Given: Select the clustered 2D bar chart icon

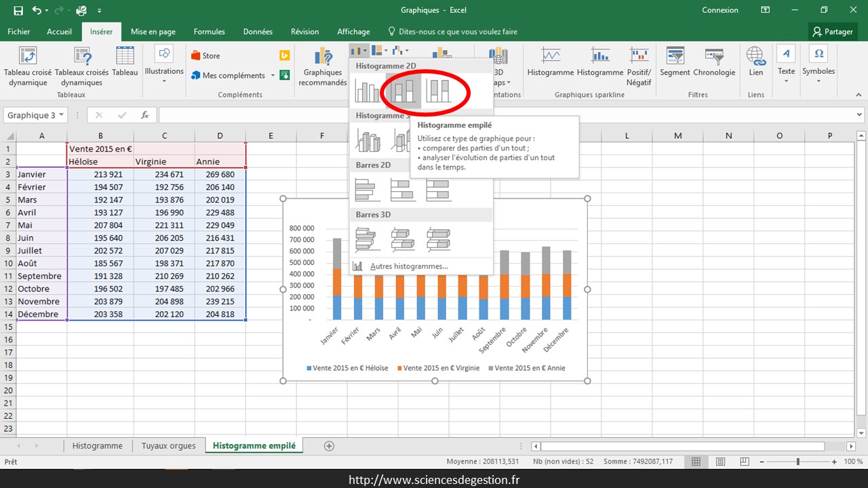Looking at the screenshot, I should 368,190.
